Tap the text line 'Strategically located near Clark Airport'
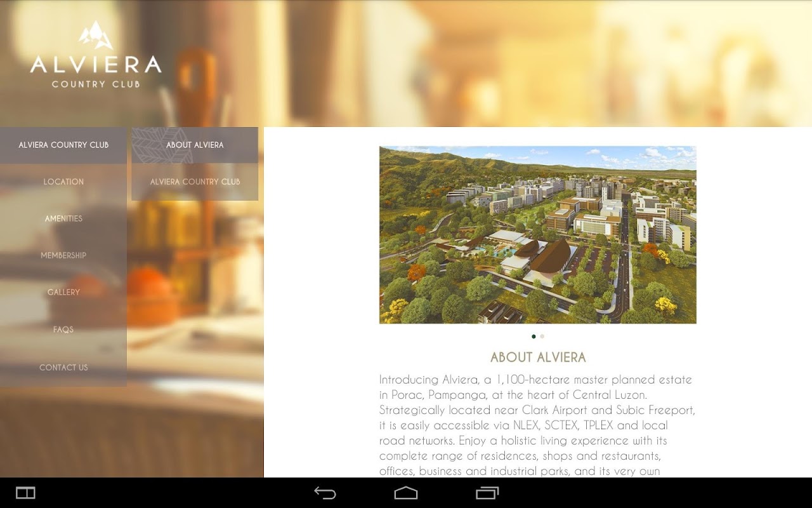Viewport: 812px width, 508px height. tap(537, 410)
